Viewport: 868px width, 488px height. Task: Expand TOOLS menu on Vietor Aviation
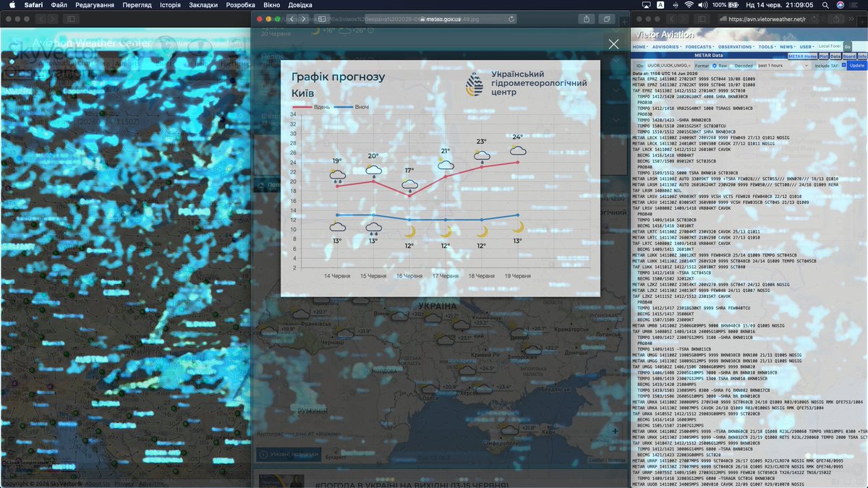point(767,47)
